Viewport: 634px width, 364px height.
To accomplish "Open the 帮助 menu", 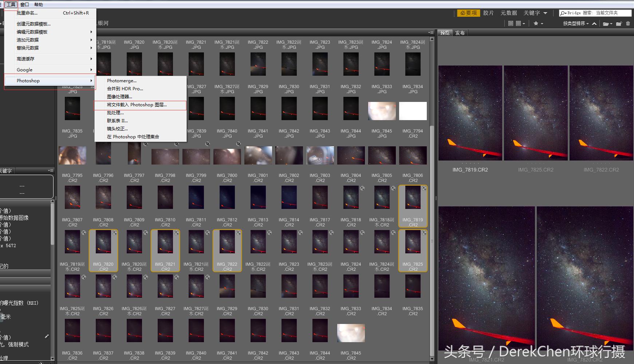I will click(x=38, y=5).
